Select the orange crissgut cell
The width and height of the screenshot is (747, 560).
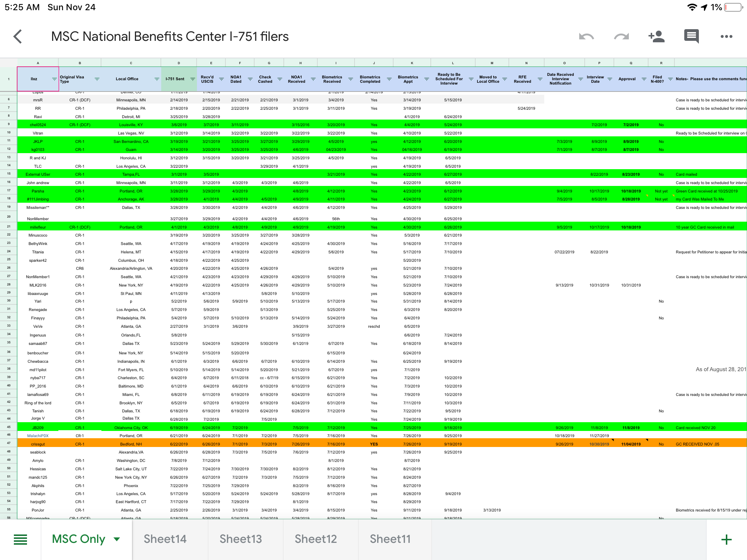[38, 444]
